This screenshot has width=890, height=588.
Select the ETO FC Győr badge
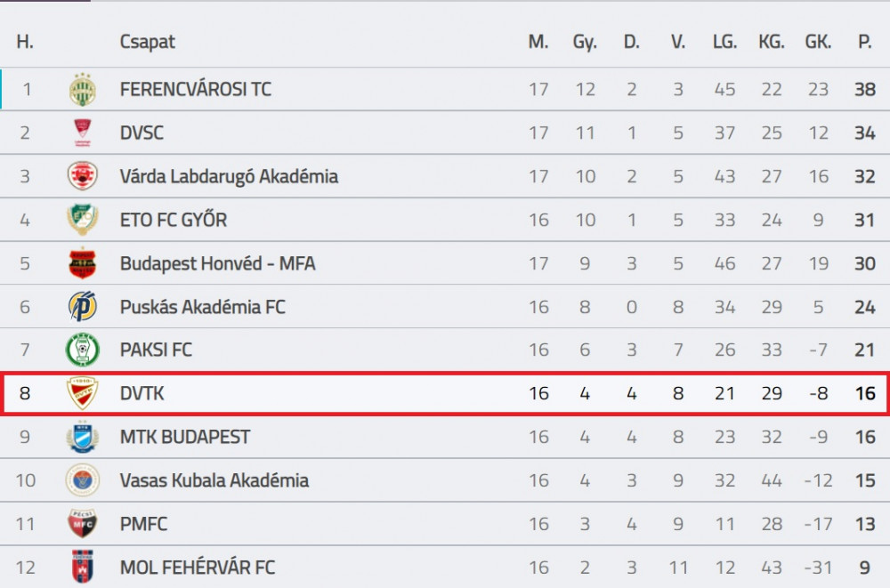(82, 220)
